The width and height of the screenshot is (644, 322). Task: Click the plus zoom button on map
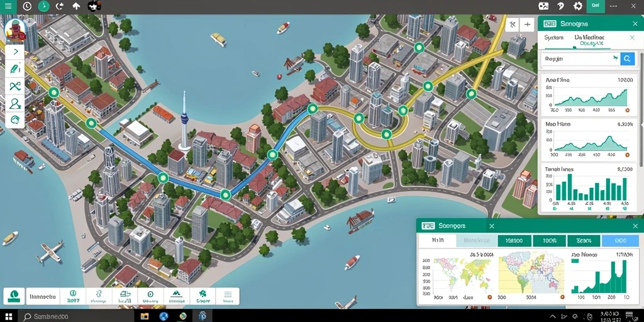[527, 25]
